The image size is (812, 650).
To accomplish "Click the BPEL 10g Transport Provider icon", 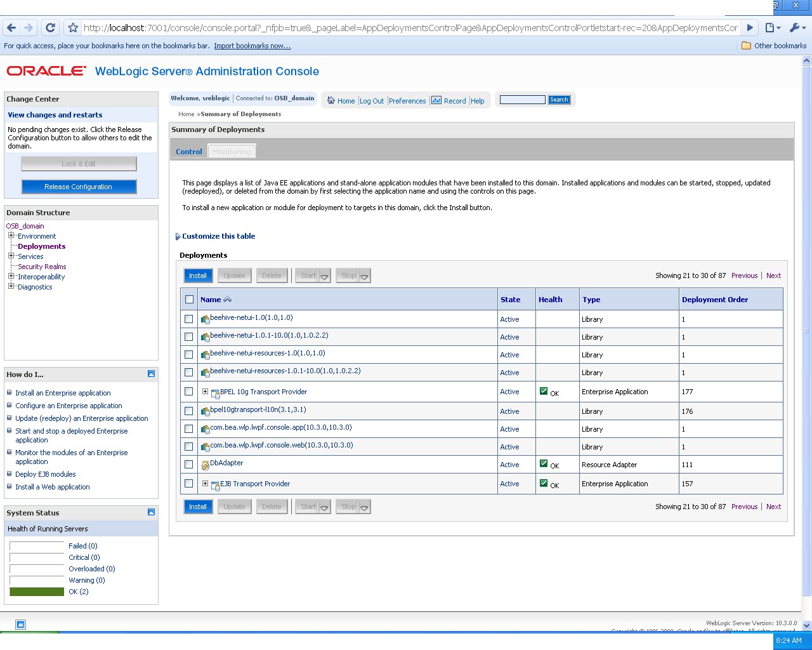I will coord(215,393).
